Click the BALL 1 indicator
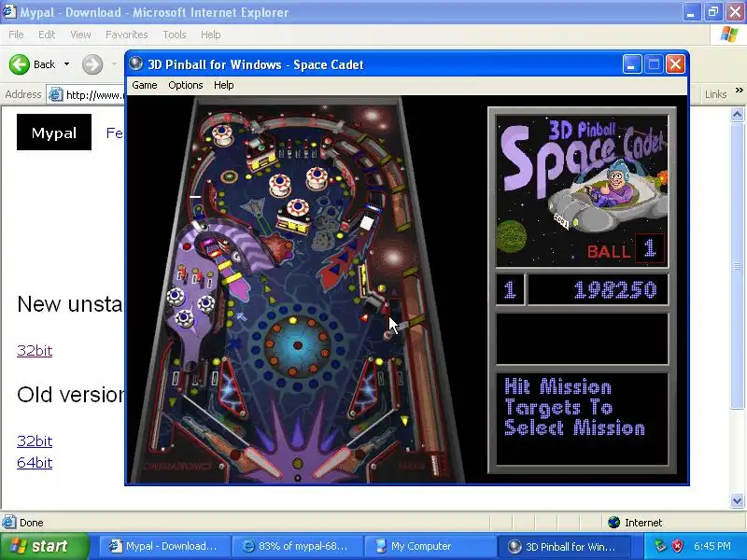Screen dimensions: 747x560 click(625, 249)
